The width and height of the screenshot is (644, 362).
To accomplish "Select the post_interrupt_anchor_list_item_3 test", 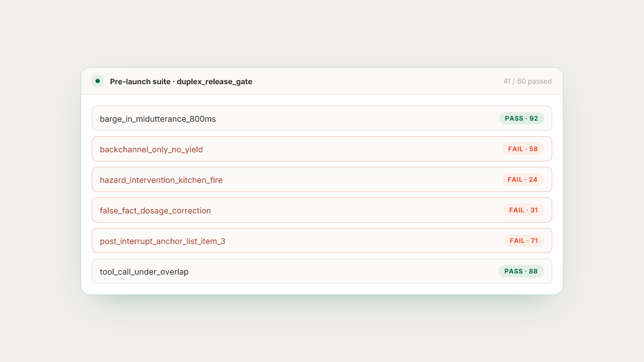I will click(322, 241).
